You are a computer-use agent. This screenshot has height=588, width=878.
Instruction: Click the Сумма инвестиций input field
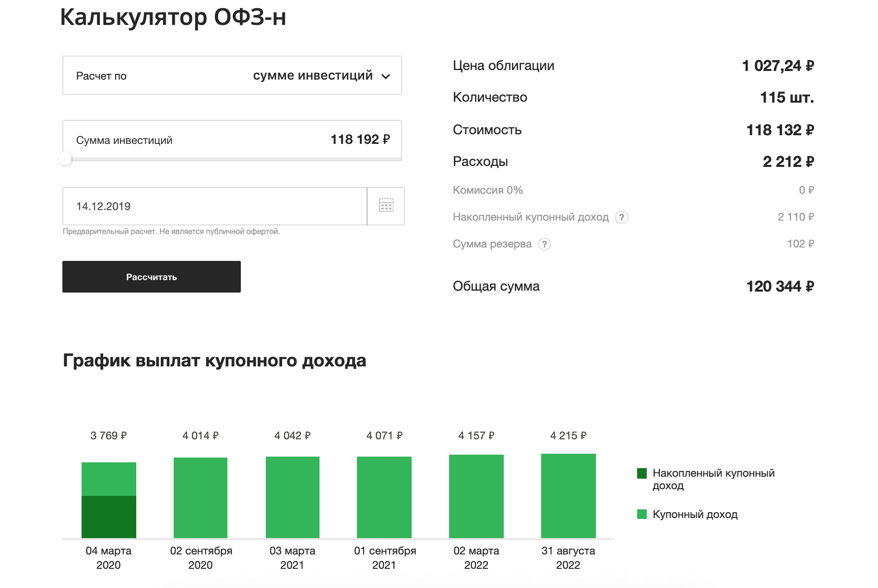(x=232, y=140)
